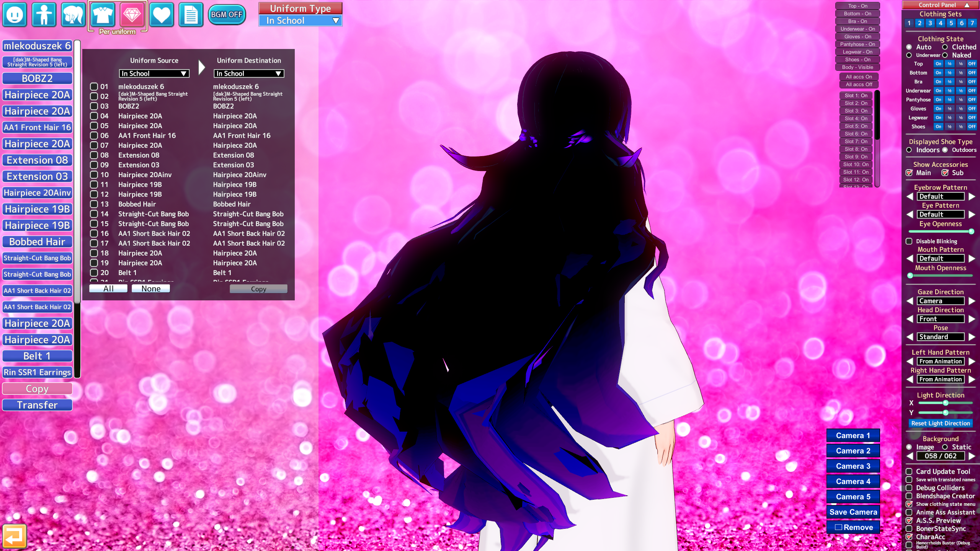Click the All selection button
This screenshot has height=551, width=980.
[x=108, y=289]
